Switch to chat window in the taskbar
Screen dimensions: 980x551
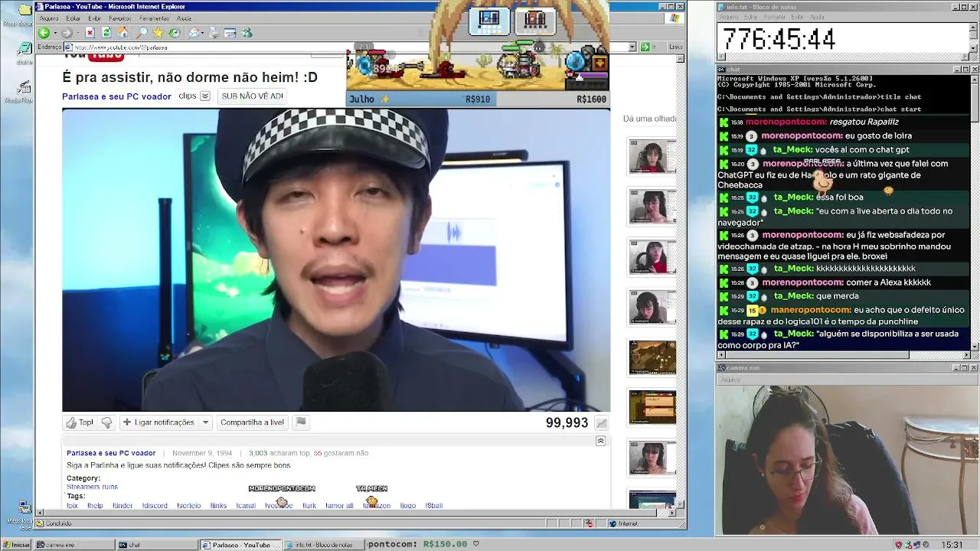tap(157, 545)
